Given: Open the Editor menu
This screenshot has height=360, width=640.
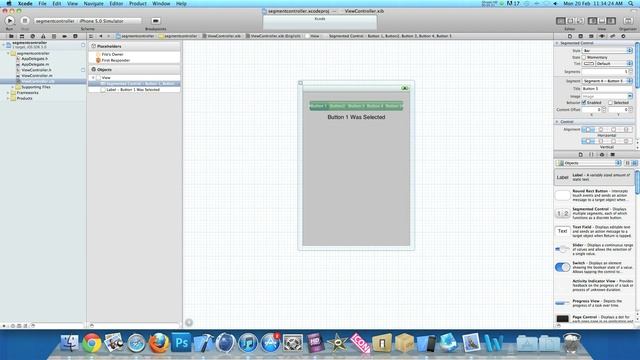Looking at the screenshot, I should pyautogui.click(x=116, y=3).
